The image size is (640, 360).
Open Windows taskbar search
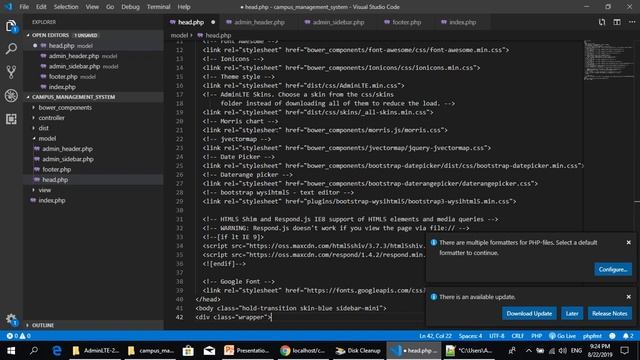[34, 351]
